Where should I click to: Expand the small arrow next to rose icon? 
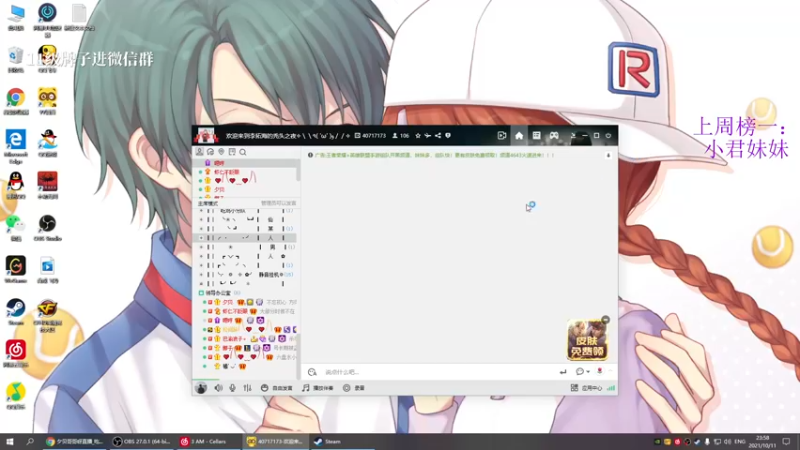pyautogui.click(x=610, y=371)
